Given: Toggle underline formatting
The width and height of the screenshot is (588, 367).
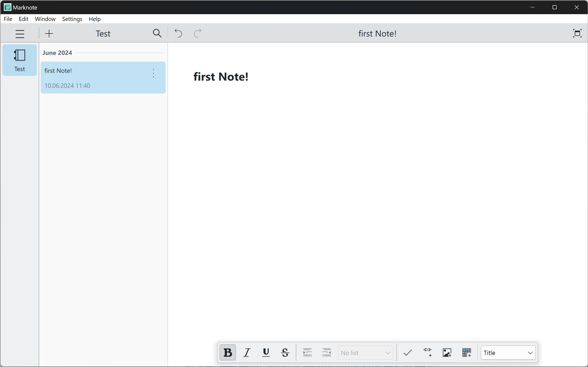Looking at the screenshot, I should tap(266, 353).
